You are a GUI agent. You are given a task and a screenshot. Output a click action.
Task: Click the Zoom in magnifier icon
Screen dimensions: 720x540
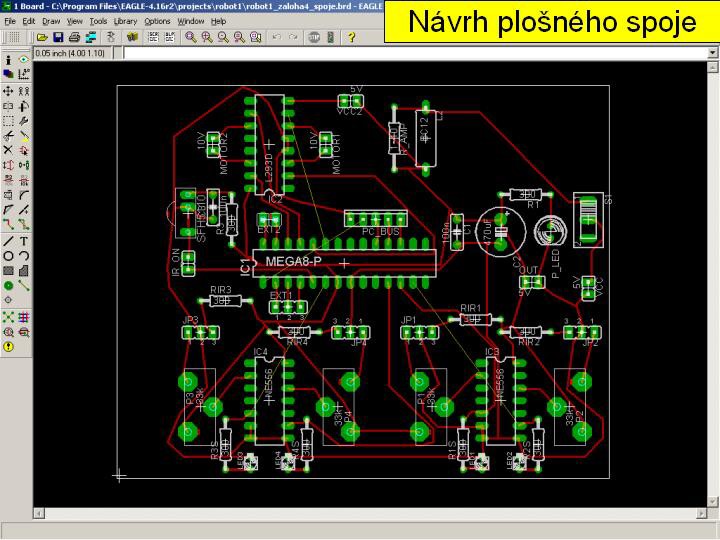(x=206, y=37)
